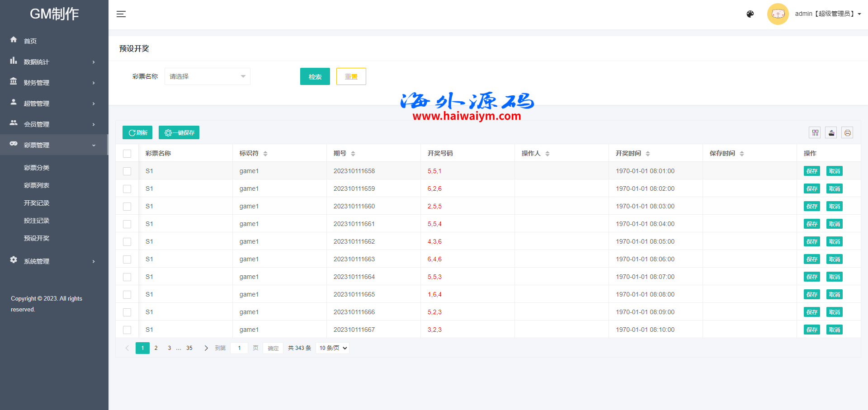Collapse the sidebar with the hamburger icon

(121, 14)
